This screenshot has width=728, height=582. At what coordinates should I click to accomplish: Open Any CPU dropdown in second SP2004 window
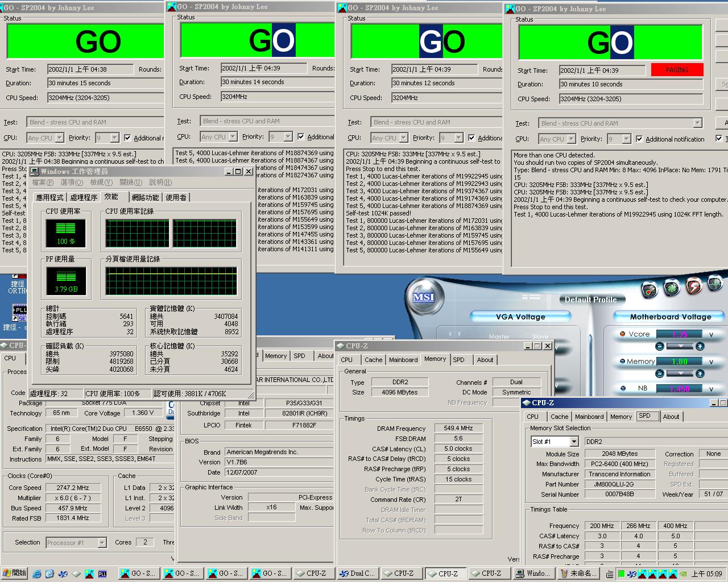pos(233,136)
